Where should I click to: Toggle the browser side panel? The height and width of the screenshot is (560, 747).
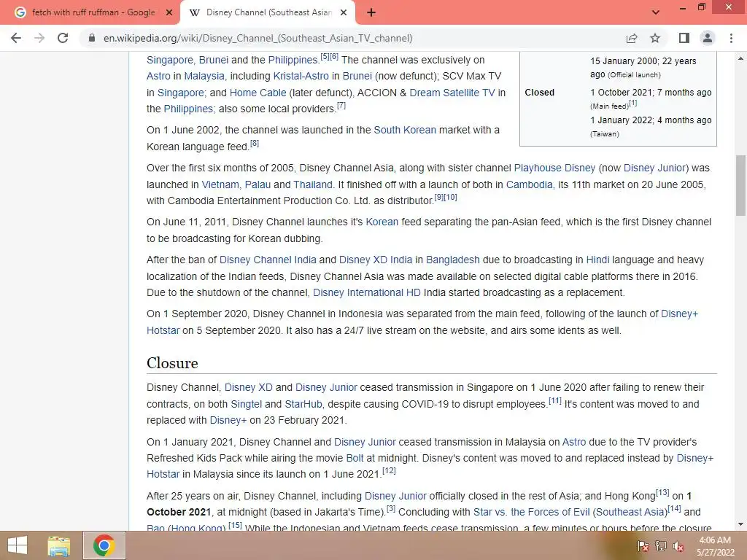click(x=684, y=38)
